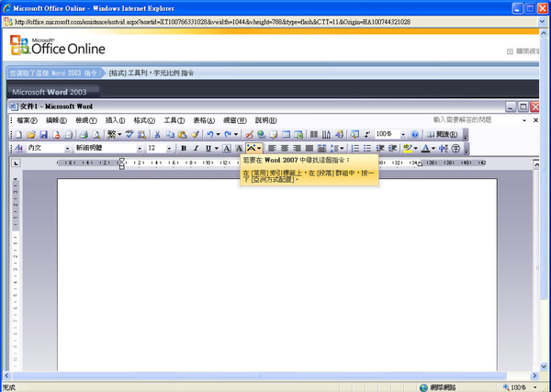The height and width of the screenshot is (392, 551).
Task: Open the 格式 (Format) menu
Action: (144, 120)
